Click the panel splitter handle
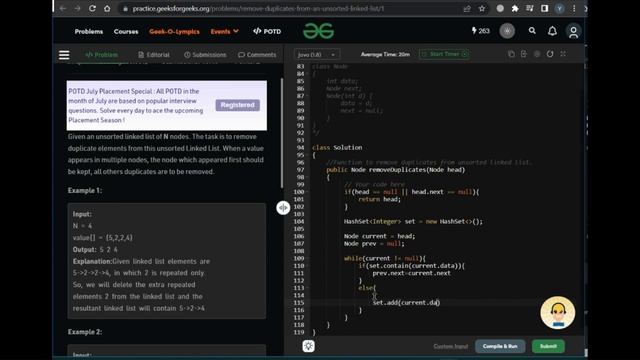The height and width of the screenshot is (360, 640). (283, 208)
